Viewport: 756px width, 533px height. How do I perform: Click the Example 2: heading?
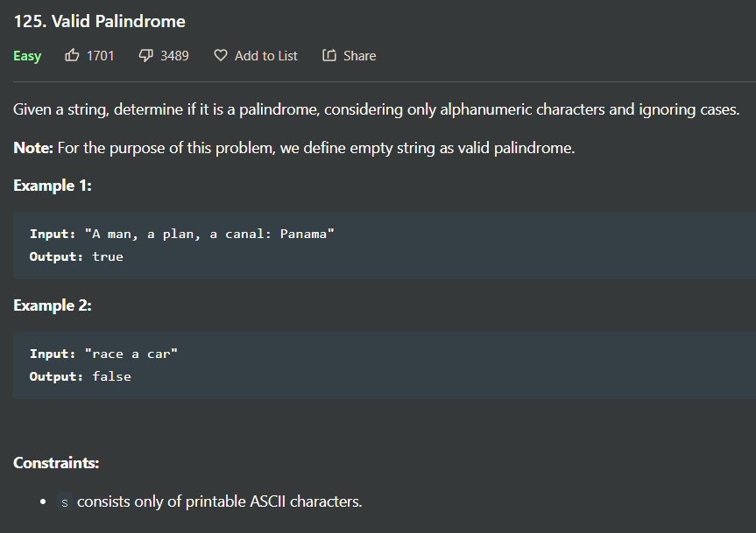pos(53,305)
